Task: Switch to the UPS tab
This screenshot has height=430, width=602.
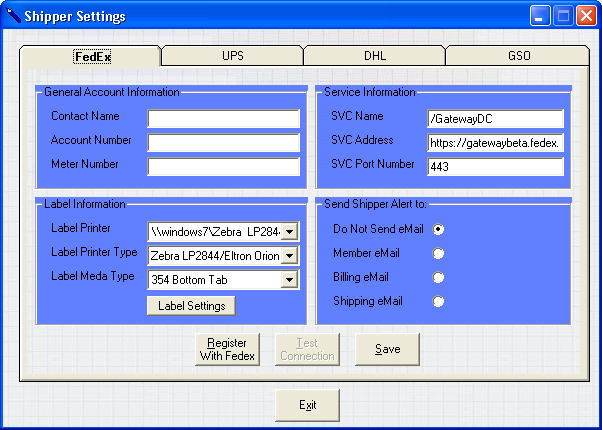Action: (x=233, y=56)
